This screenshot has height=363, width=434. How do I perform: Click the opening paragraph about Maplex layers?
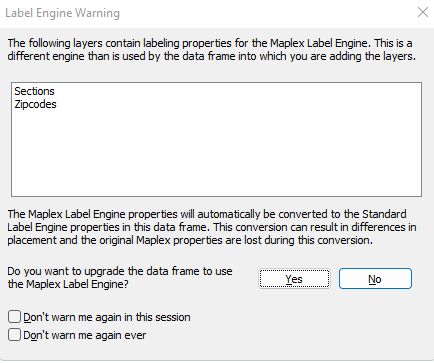212,49
